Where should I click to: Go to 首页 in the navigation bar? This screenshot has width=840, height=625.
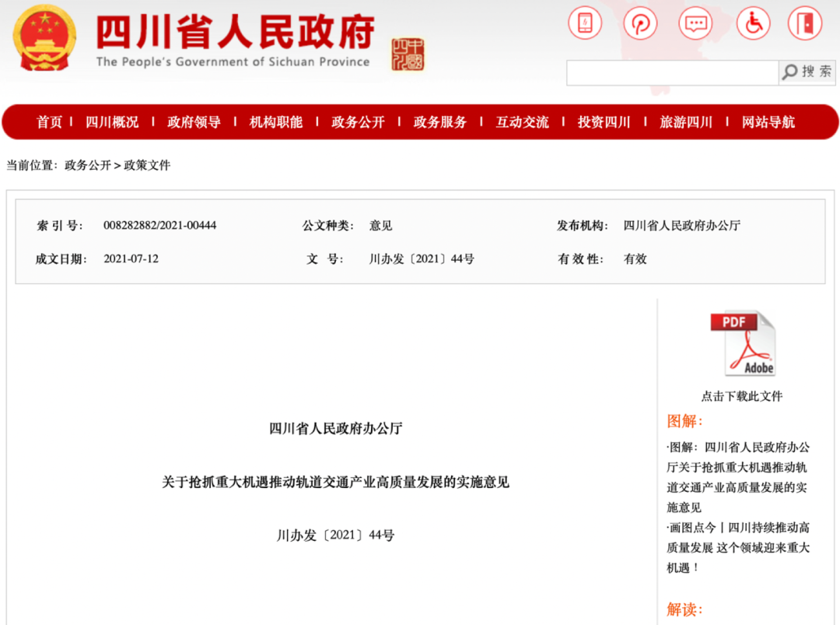(x=49, y=122)
